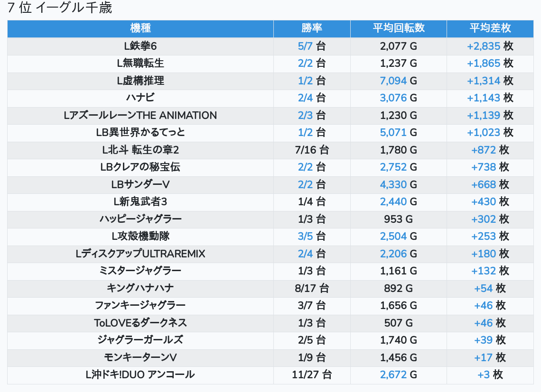
Task: Click the キングハナハナ machine name
Action: [x=140, y=288]
